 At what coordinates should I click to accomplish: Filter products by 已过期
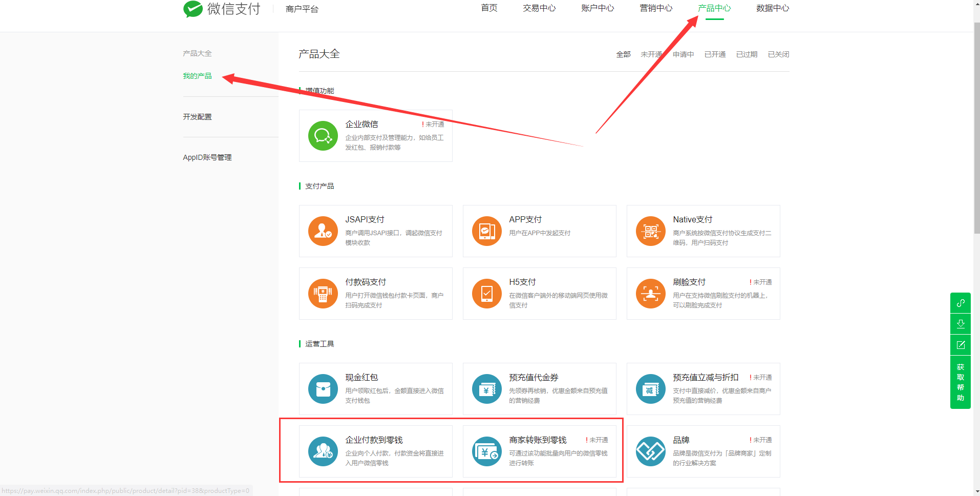pyautogui.click(x=747, y=54)
